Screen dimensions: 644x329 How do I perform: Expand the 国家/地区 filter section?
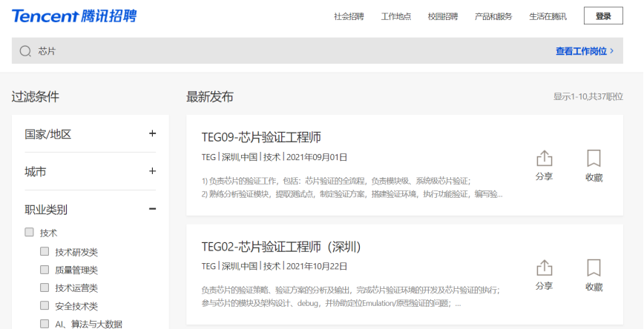click(152, 133)
